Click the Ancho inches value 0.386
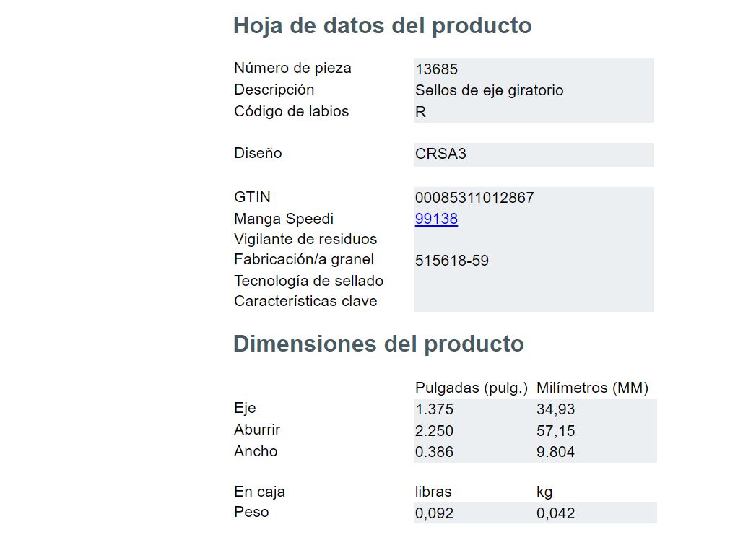The image size is (756, 540). pos(435,452)
